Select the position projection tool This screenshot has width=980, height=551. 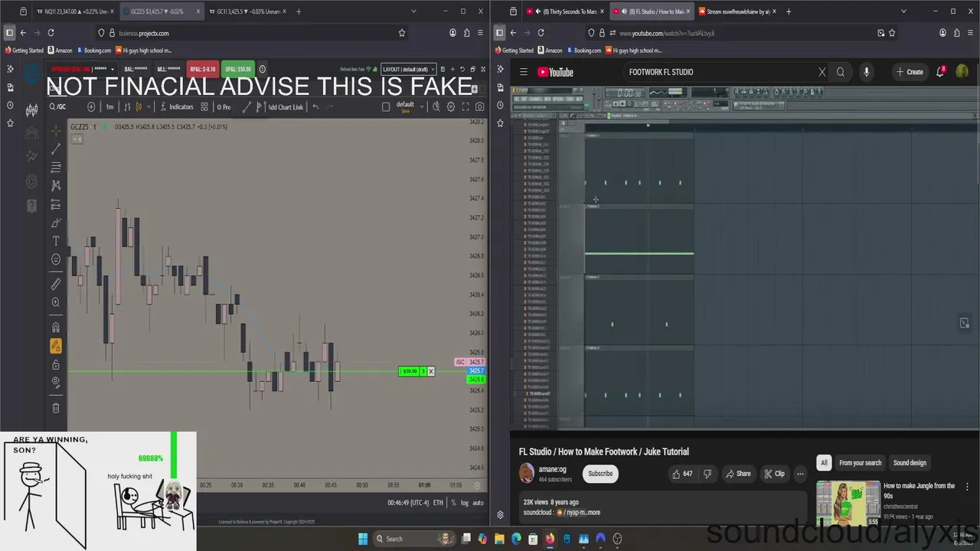56,204
